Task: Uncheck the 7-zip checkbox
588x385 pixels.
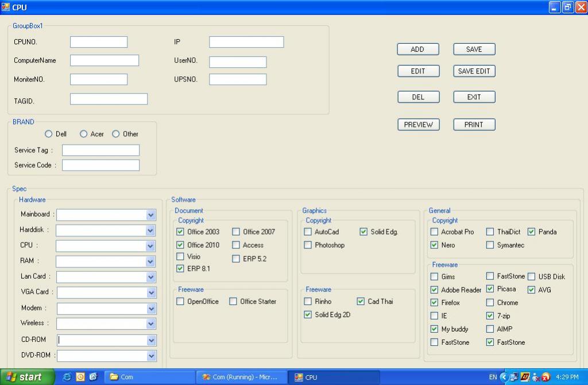Action: click(x=490, y=315)
